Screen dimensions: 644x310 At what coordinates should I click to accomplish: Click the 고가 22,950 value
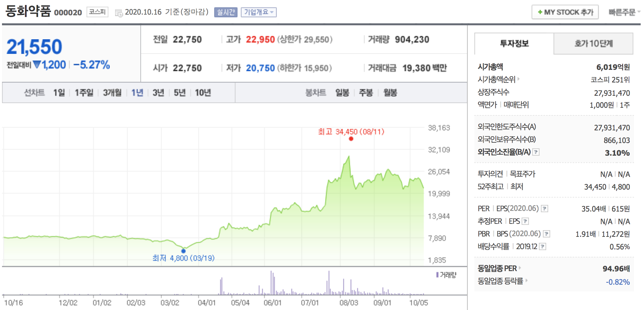(x=260, y=40)
